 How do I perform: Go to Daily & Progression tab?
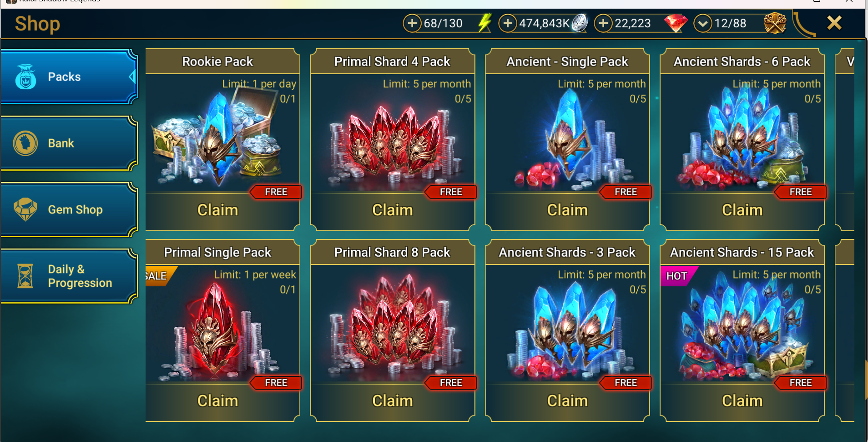69,276
